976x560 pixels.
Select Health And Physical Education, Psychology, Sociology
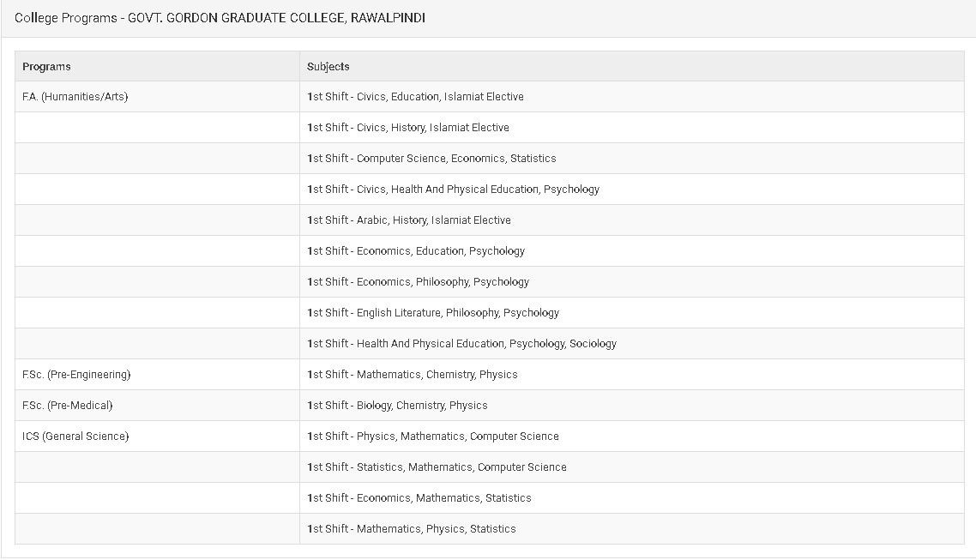coord(461,344)
